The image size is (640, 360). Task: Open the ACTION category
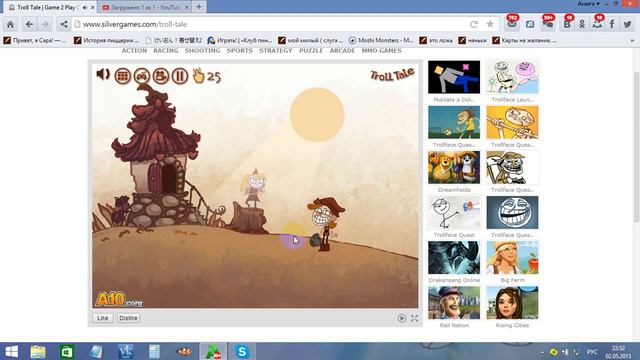tap(134, 51)
